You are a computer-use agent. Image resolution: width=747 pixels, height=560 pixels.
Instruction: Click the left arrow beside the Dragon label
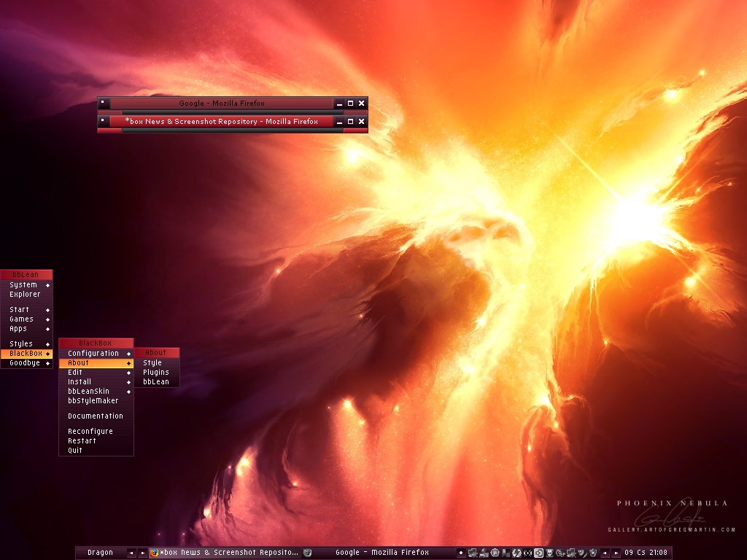tap(131, 553)
